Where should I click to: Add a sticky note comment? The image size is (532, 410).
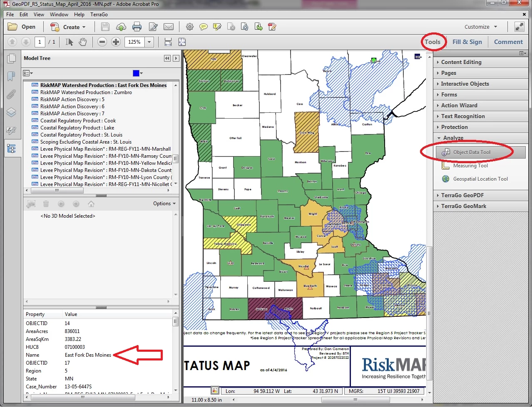(204, 27)
